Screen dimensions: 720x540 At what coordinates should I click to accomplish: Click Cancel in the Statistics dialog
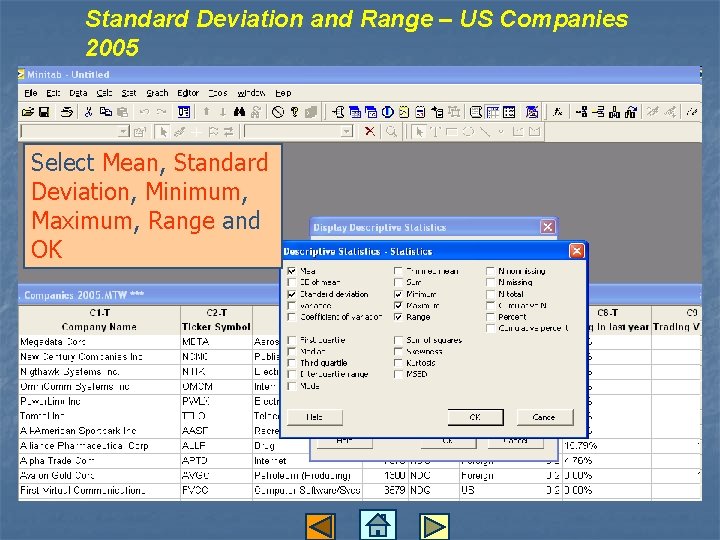coord(545,417)
